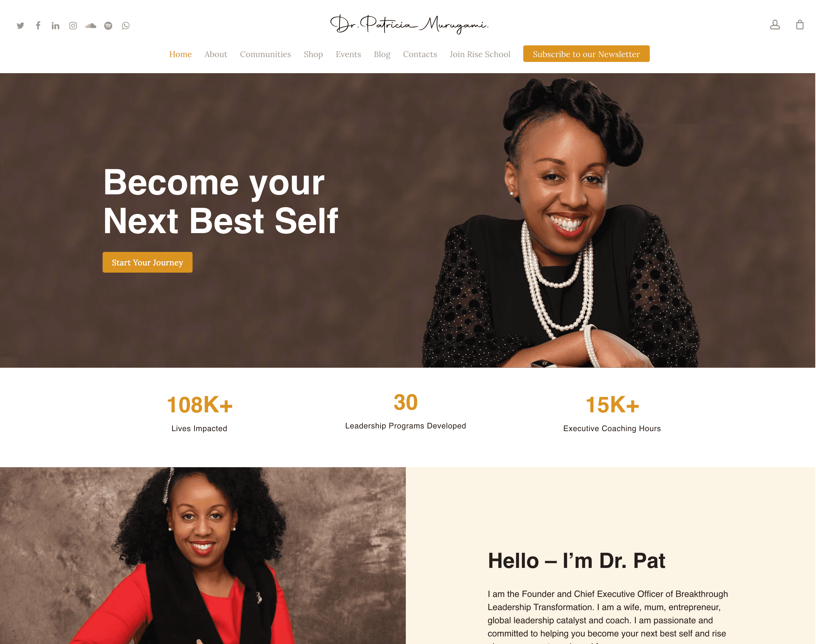Open the WhatsApp social icon
The image size is (816, 644).
126,26
